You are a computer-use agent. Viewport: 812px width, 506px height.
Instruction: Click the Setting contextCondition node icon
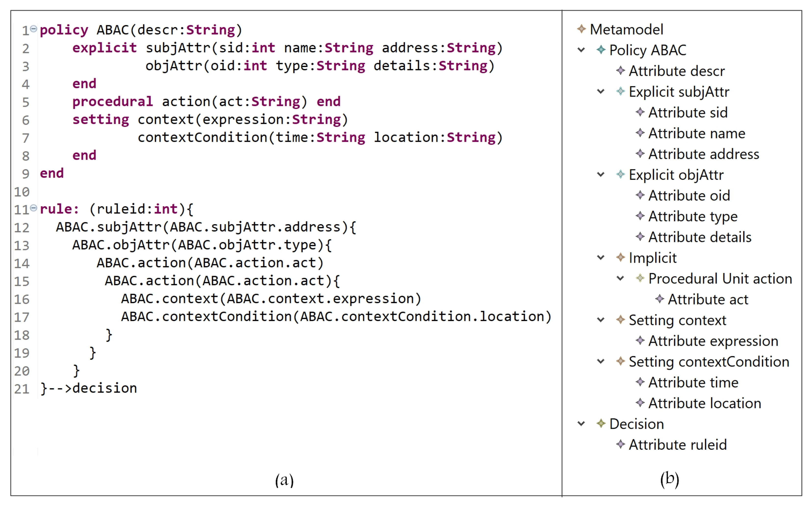point(620,361)
